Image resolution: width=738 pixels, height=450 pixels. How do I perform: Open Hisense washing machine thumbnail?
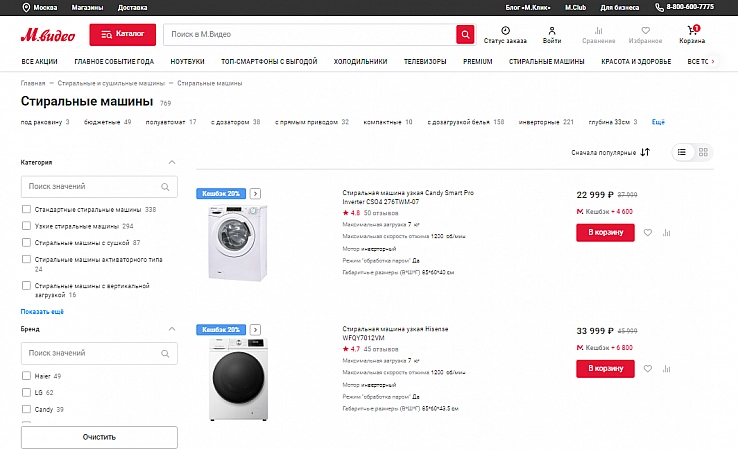[238, 379]
